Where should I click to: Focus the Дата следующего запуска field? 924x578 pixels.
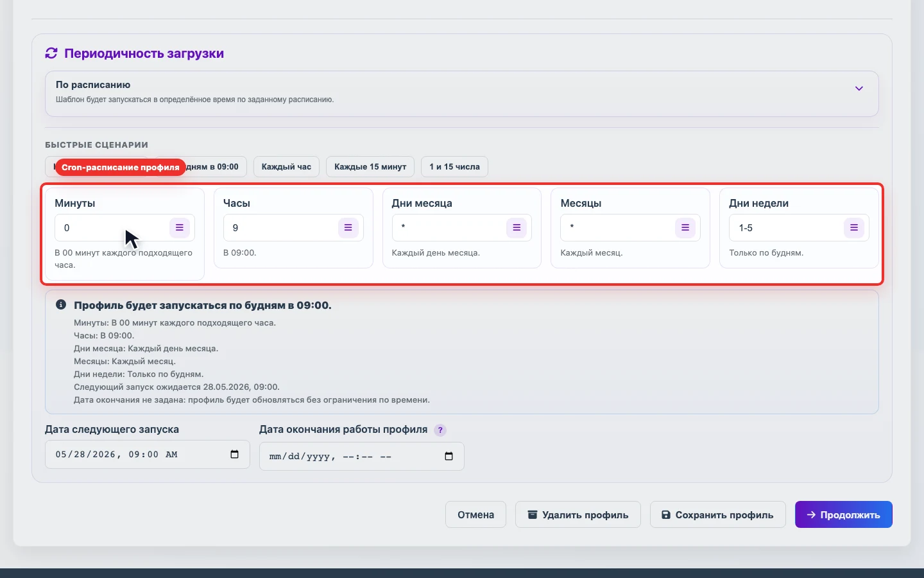pos(148,454)
